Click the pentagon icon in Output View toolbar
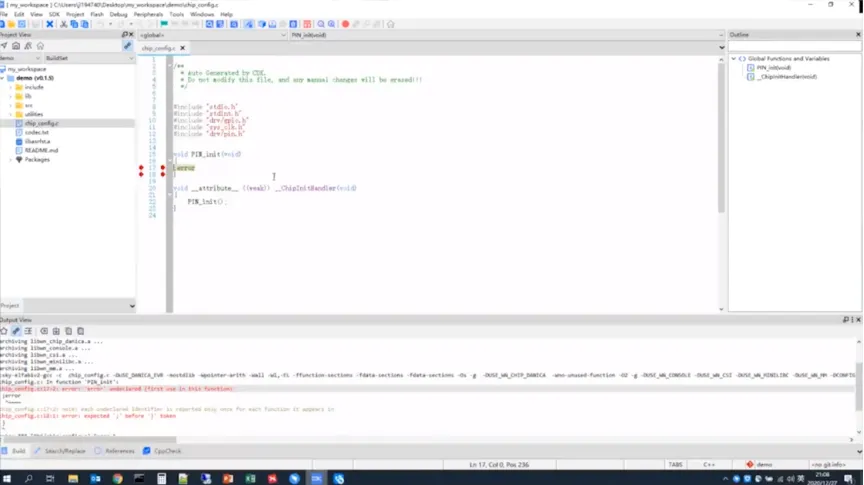864x485 pixels. point(4,331)
